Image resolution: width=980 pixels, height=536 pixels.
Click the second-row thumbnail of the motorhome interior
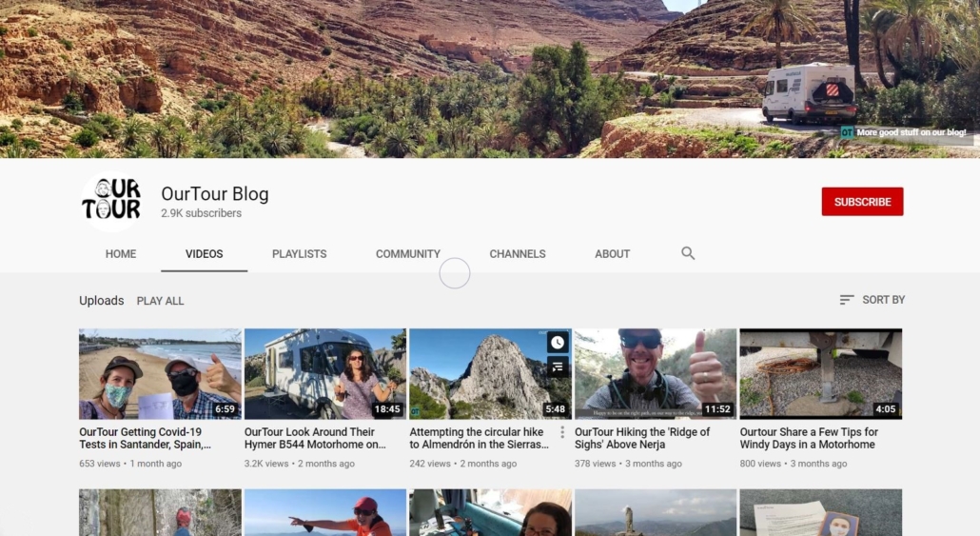point(490,512)
